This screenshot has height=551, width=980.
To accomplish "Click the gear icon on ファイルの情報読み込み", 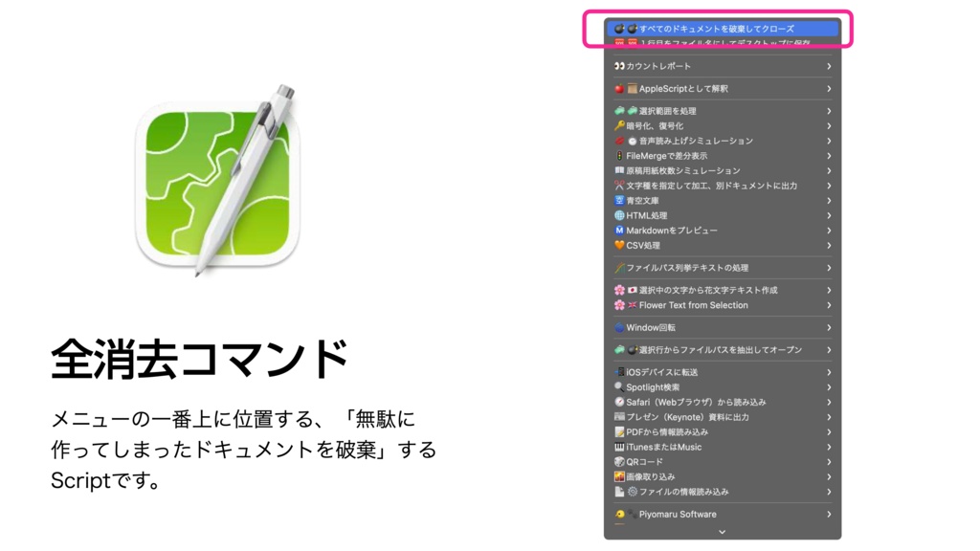I will click(633, 491).
